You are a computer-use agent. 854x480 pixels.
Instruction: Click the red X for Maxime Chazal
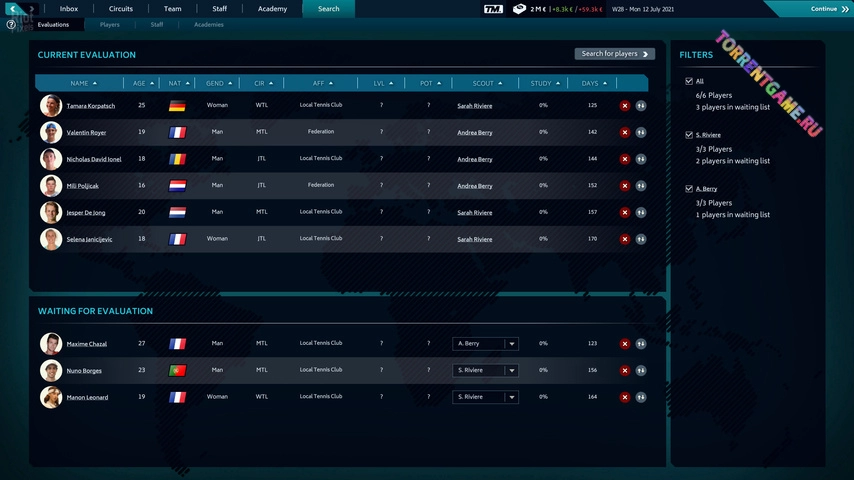[x=625, y=344]
